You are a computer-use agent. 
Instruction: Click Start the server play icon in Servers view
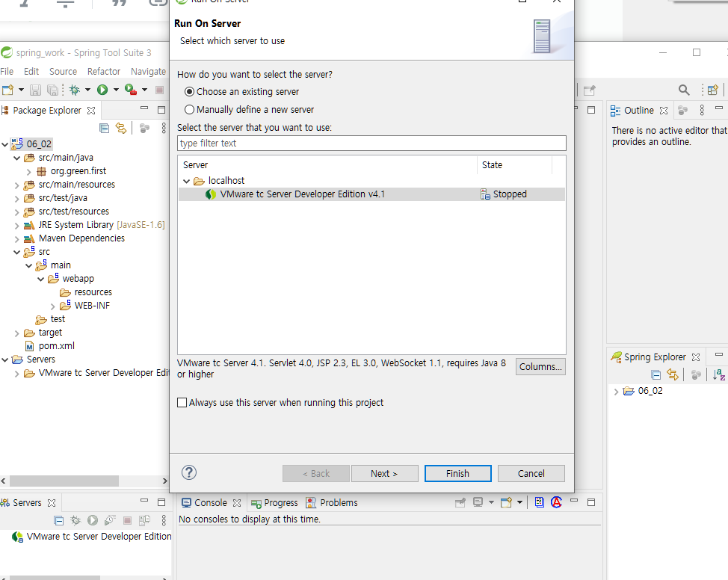pos(93,520)
